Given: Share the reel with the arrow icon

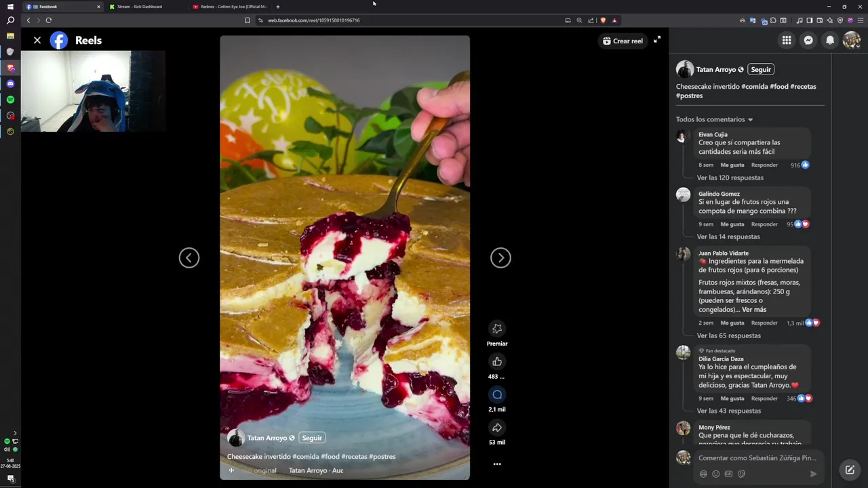Looking at the screenshot, I should pos(497,428).
